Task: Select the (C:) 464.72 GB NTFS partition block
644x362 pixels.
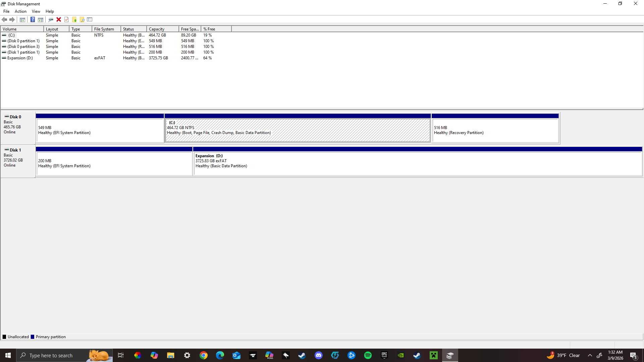Action: click(x=298, y=128)
